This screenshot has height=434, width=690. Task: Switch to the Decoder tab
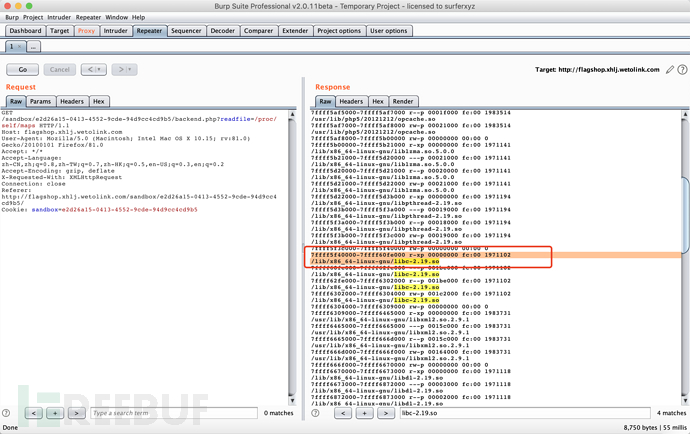223,31
